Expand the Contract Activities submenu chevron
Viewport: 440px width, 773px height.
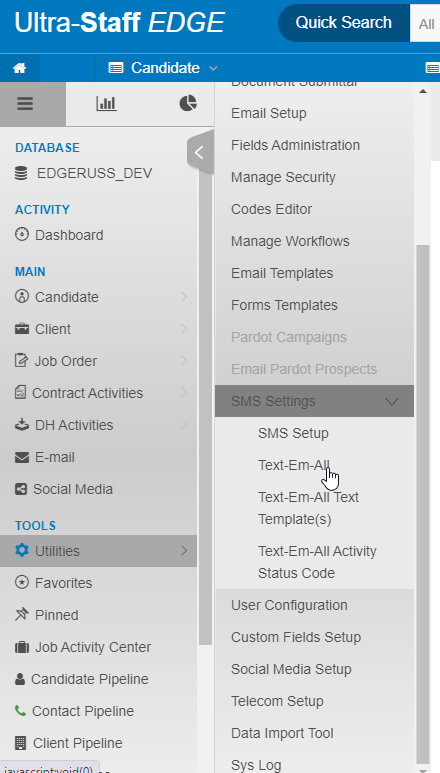point(184,392)
